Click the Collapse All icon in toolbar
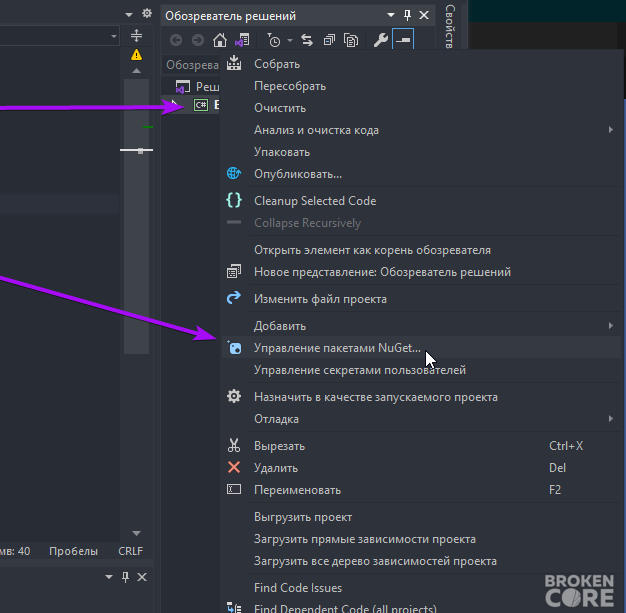Image resolution: width=626 pixels, height=613 pixels. (x=329, y=40)
